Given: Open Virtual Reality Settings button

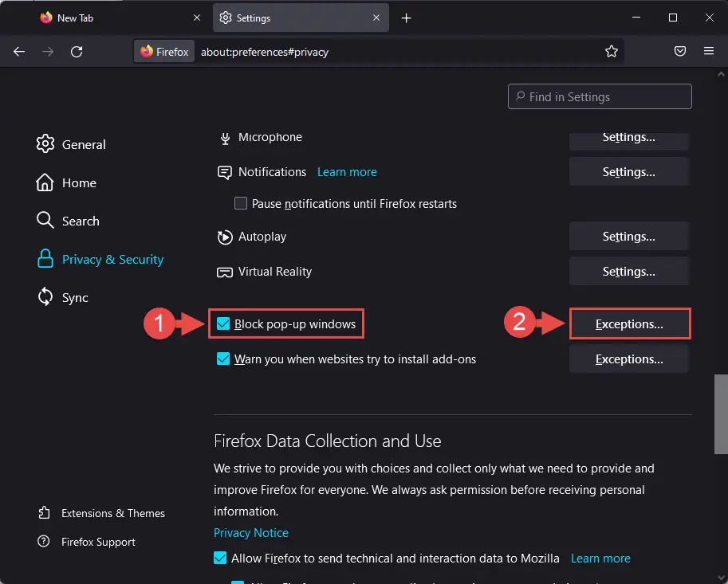Looking at the screenshot, I should click(628, 272).
